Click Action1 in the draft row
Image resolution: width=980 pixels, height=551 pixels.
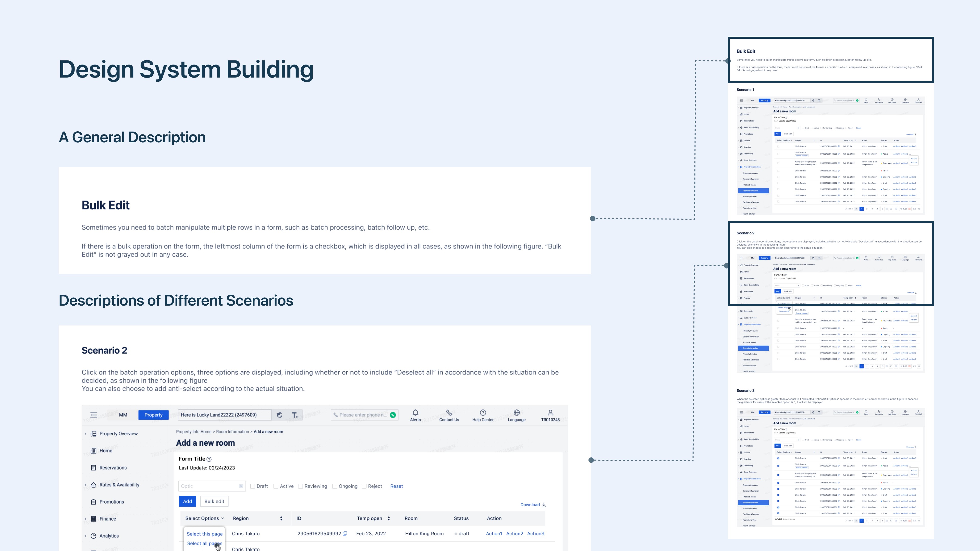point(494,533)
